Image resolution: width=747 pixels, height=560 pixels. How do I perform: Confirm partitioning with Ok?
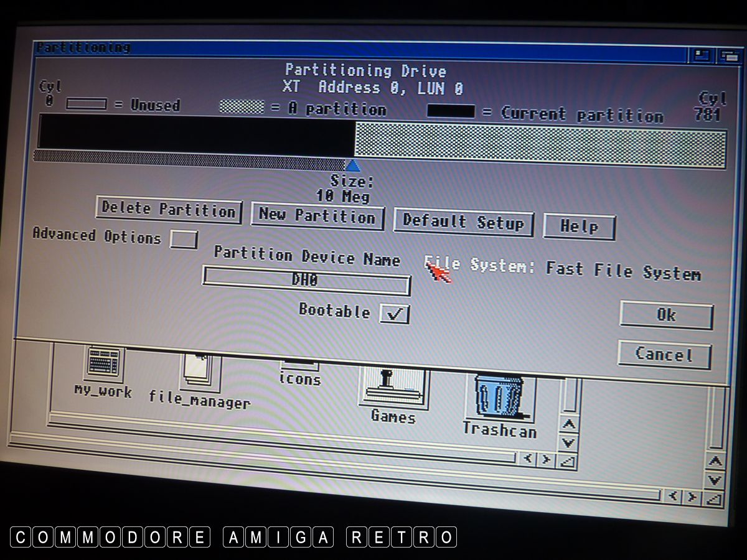[666, 316]
